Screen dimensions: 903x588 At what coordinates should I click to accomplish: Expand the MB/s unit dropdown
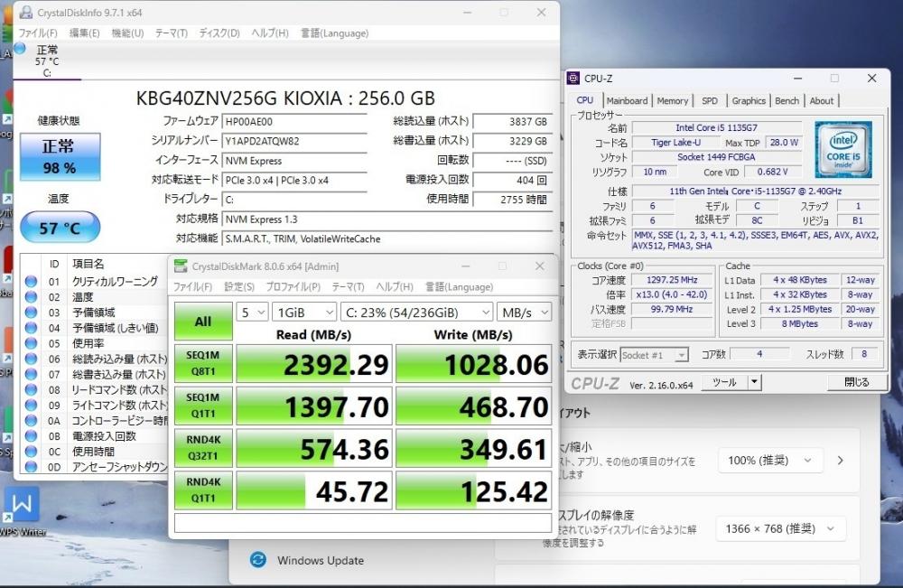click(x=524, y=313)
